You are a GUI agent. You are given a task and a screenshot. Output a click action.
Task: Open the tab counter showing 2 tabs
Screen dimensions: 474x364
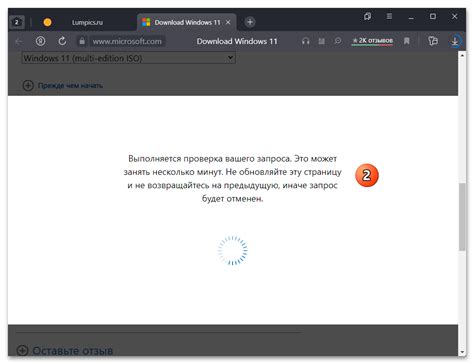point(17,22)
